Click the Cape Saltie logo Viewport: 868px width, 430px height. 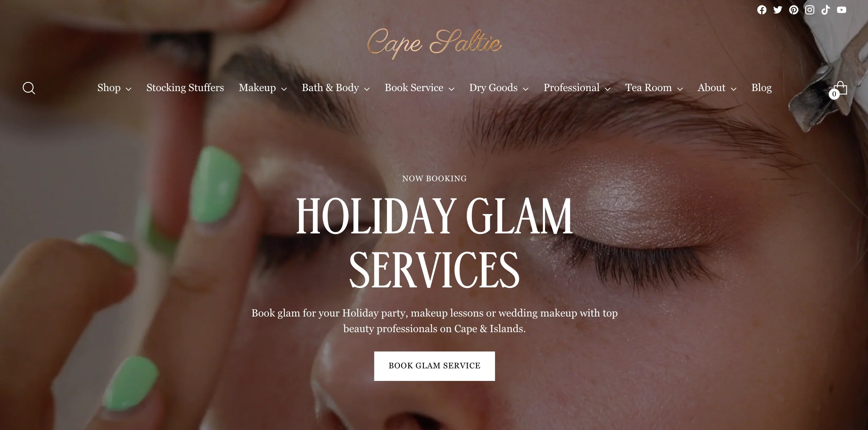pyautogui.click(x=434, y=44)
